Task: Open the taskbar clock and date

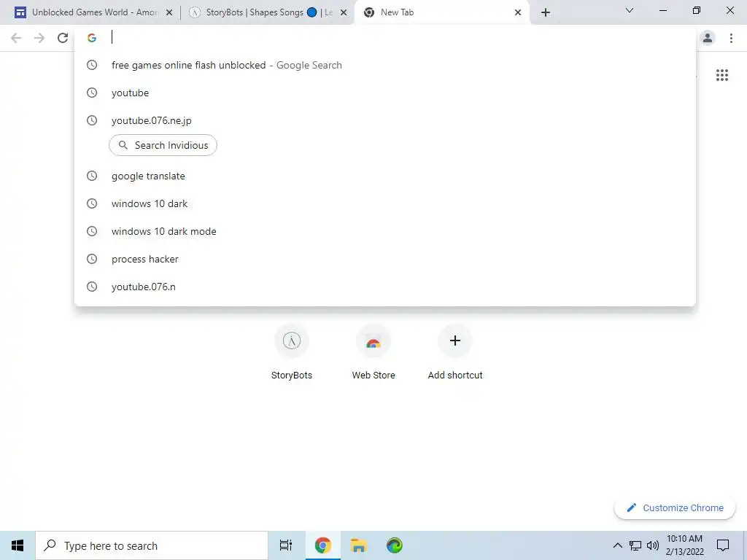Action: [x=684, y=545]
